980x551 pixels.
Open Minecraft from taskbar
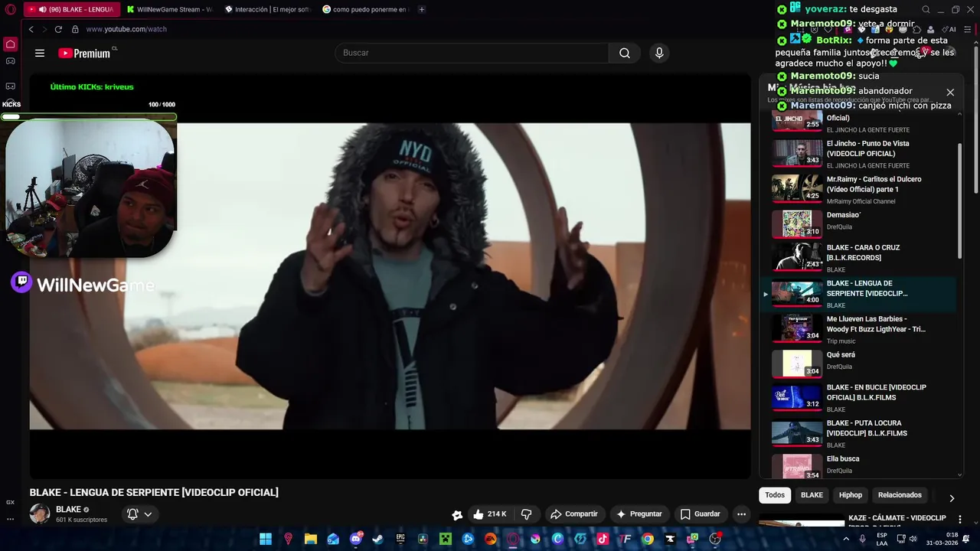[x=446, y=539]
